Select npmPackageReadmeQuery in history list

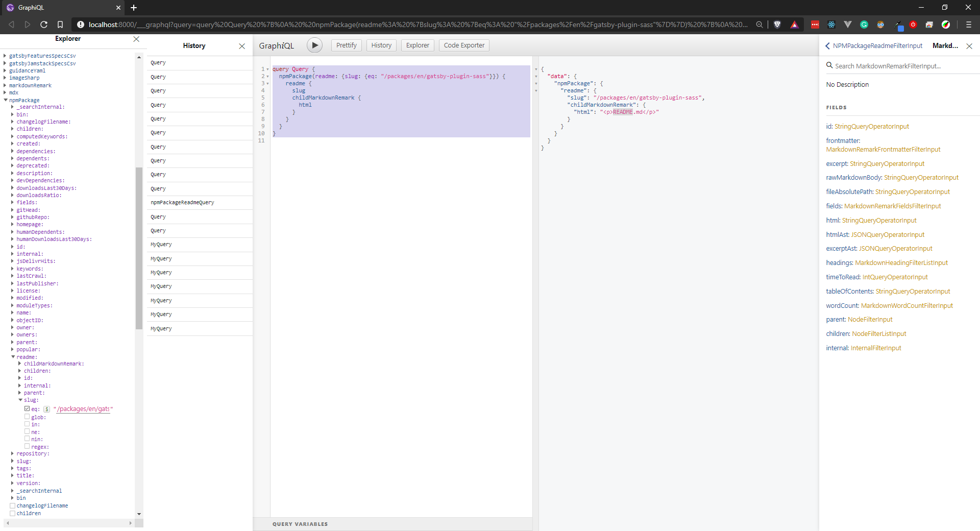click(x=200, y=203)
